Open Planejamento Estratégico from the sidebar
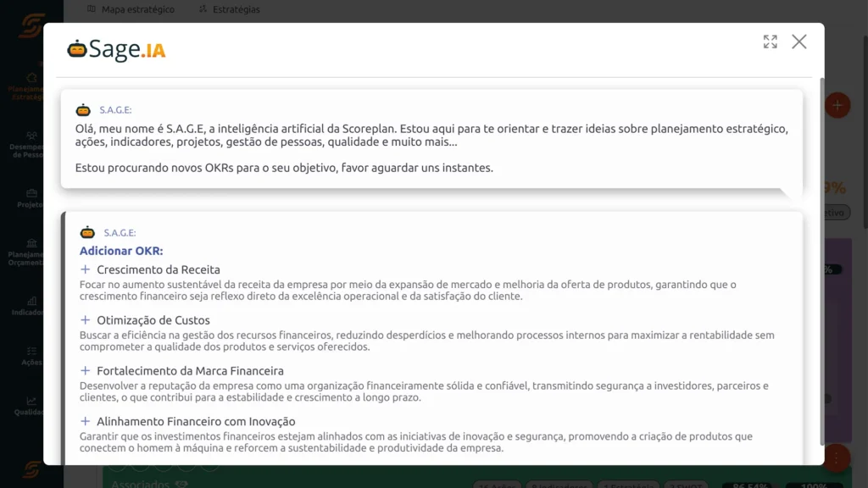Viewport: 868px width, 488px height. [31, 85]
